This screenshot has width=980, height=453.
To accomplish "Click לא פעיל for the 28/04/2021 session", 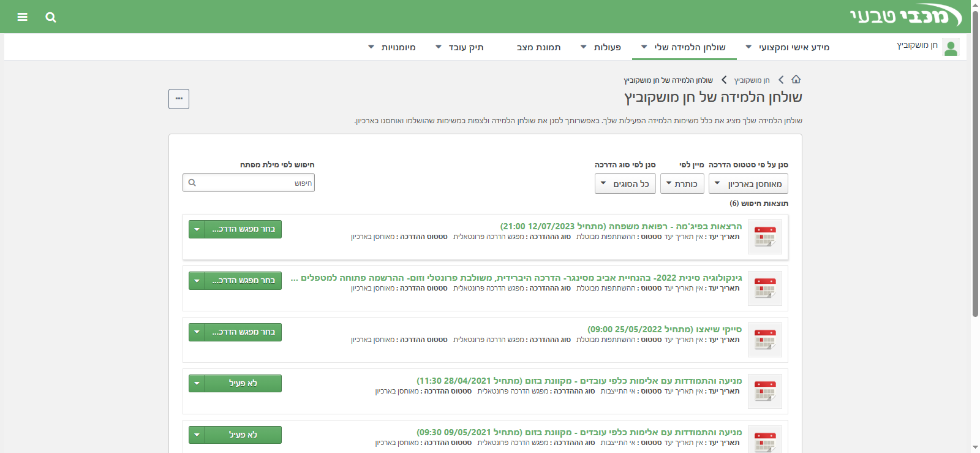I will tap(243, 384).
